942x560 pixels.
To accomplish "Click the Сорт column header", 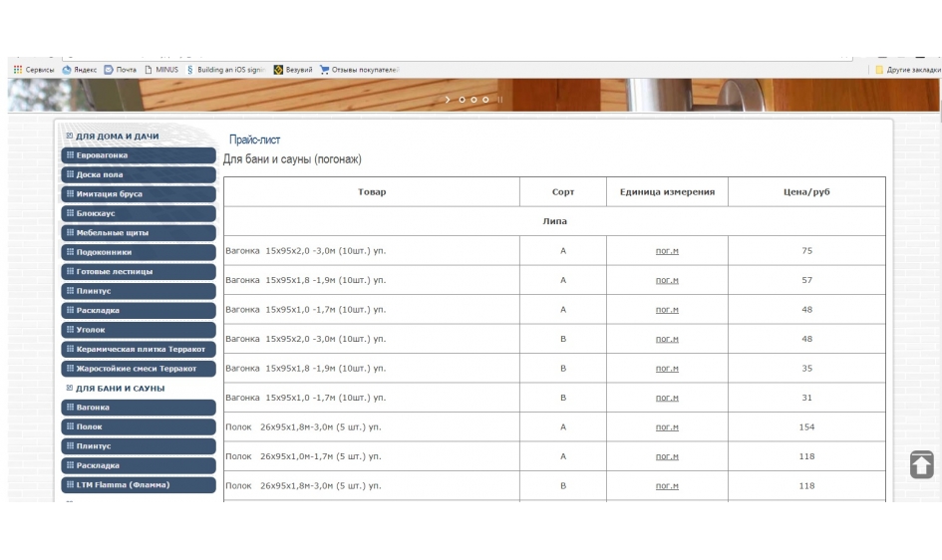I will [x=563, y=192].
